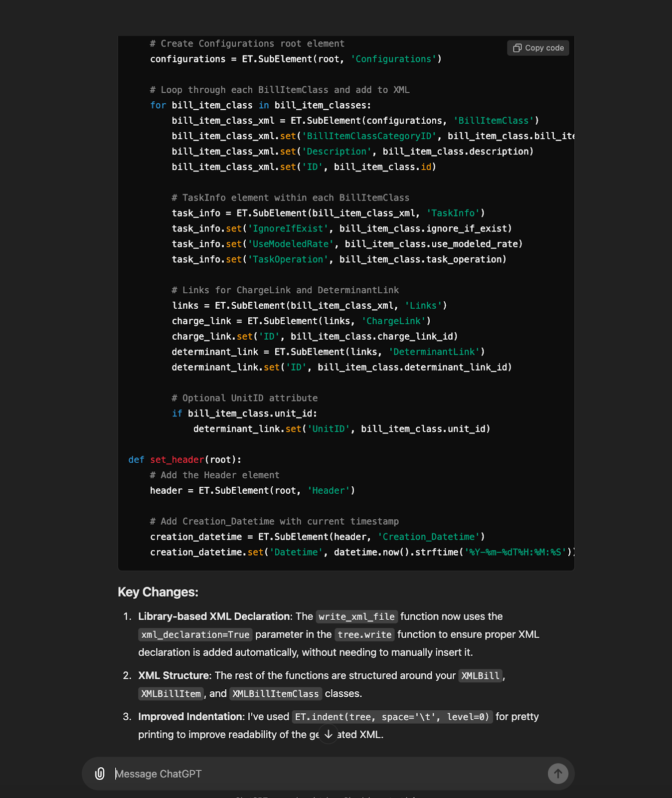Image resolution: width=672 pixels, height=798 pixels.
Task: Click the '# Create Configurations root element' comment
Action: (x=247, y=43)
